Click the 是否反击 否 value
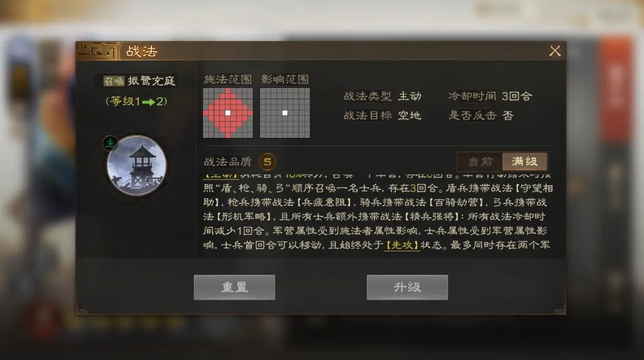Screen dimensions: 644x360 coord(508,116)
